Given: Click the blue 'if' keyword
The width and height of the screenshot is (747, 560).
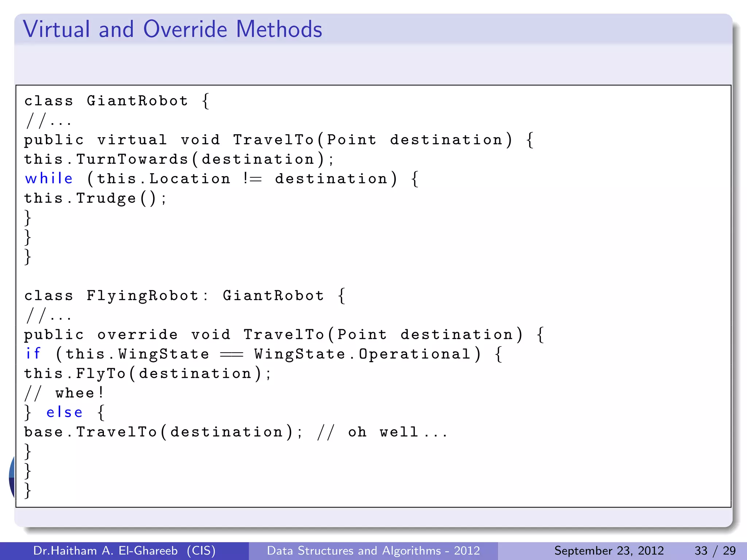Looking at the screenshot, I should click(33, 354).
